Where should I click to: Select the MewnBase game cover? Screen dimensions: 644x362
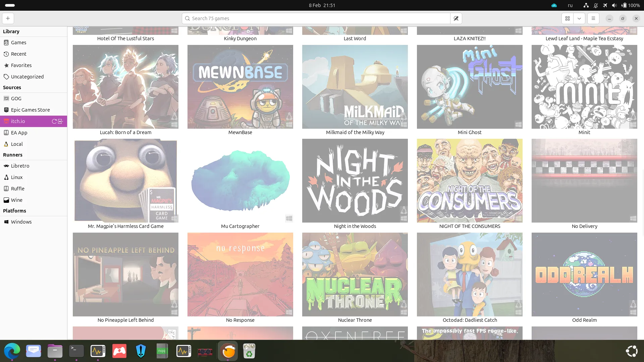240,87
